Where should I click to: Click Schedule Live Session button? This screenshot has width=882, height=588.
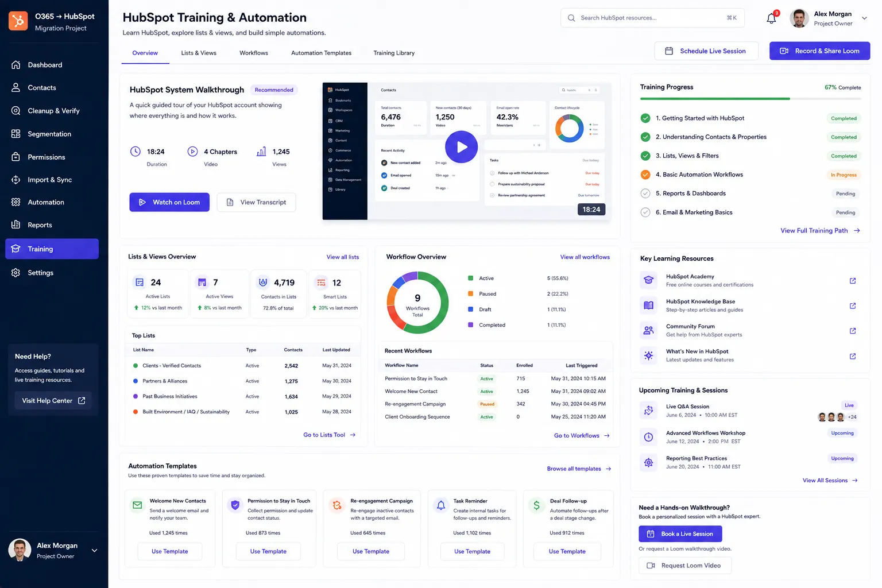(706, 51)
